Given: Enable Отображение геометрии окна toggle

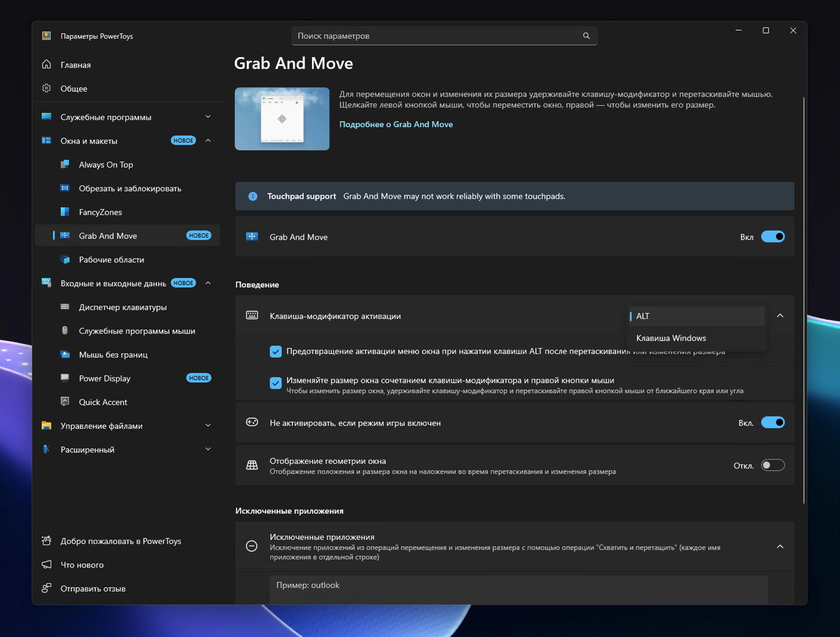Looking at the screenshot, I should coord(773,465).
